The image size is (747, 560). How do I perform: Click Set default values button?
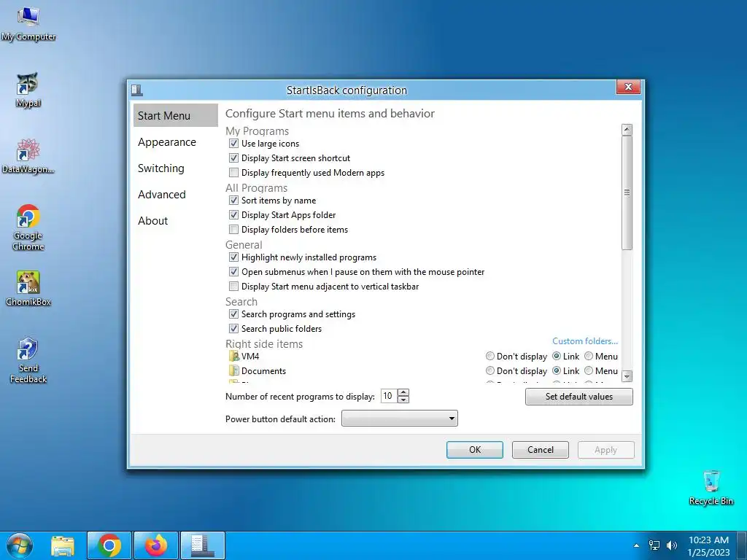coord(578,397)
